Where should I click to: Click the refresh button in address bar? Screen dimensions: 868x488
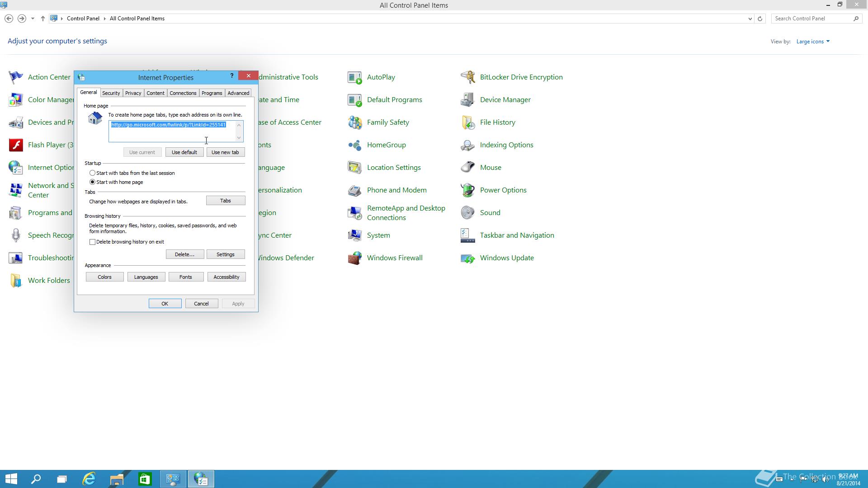[x=760, y=19]
